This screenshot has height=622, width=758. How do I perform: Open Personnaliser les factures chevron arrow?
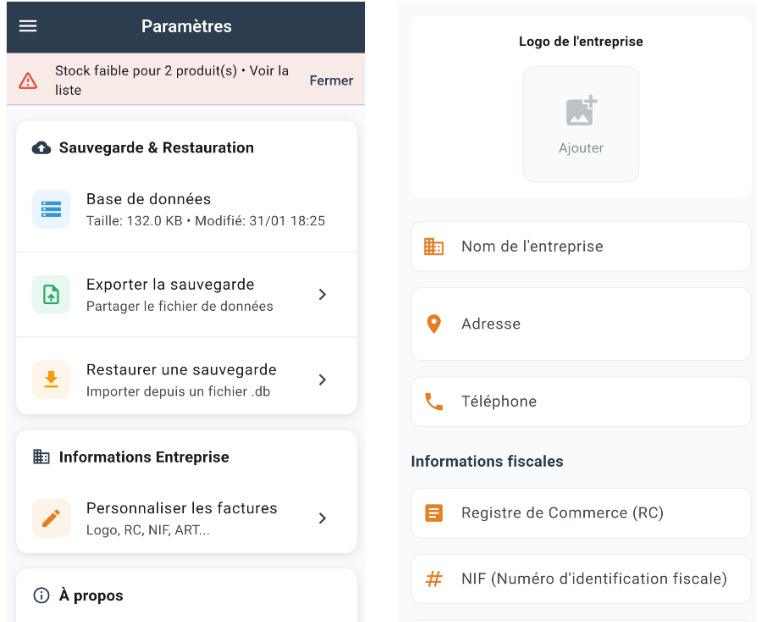point(322,518)
